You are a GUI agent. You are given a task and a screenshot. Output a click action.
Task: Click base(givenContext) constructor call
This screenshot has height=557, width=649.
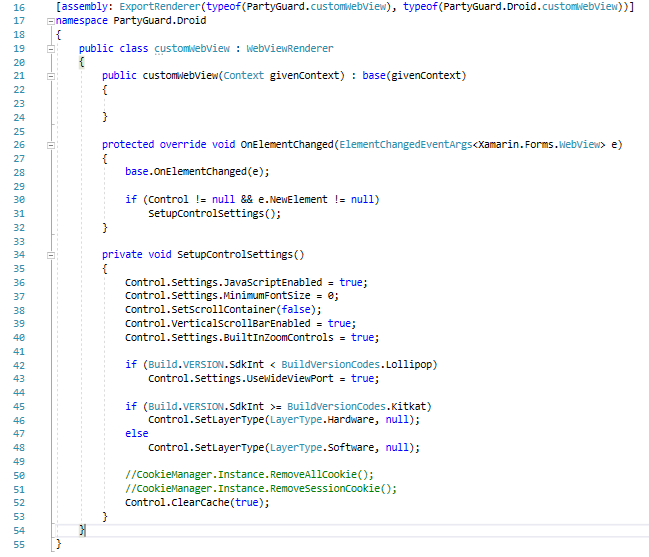(x=414, y=76)
